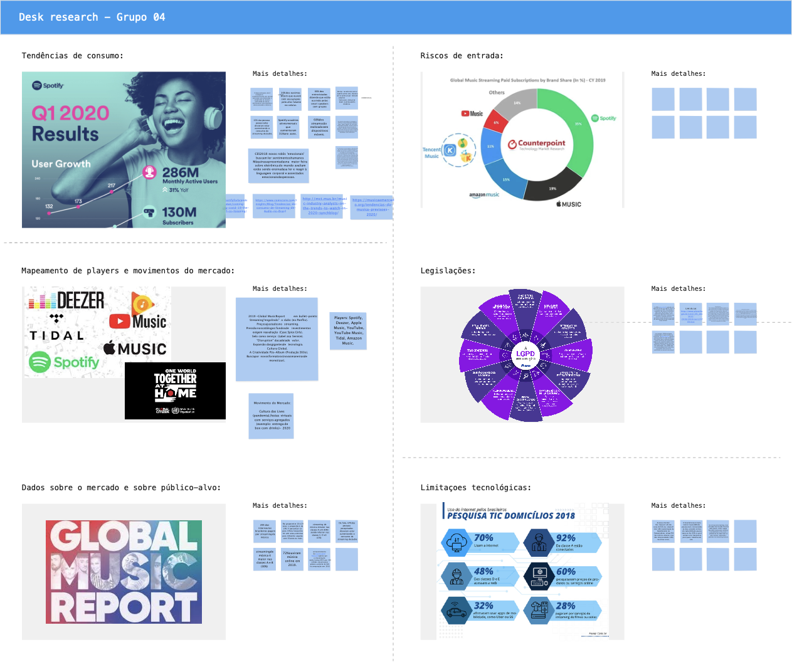Viewport: 792px width, 672px height.
Task: Click the YouTube Music logo in the collage
Action: pos(137,322)
